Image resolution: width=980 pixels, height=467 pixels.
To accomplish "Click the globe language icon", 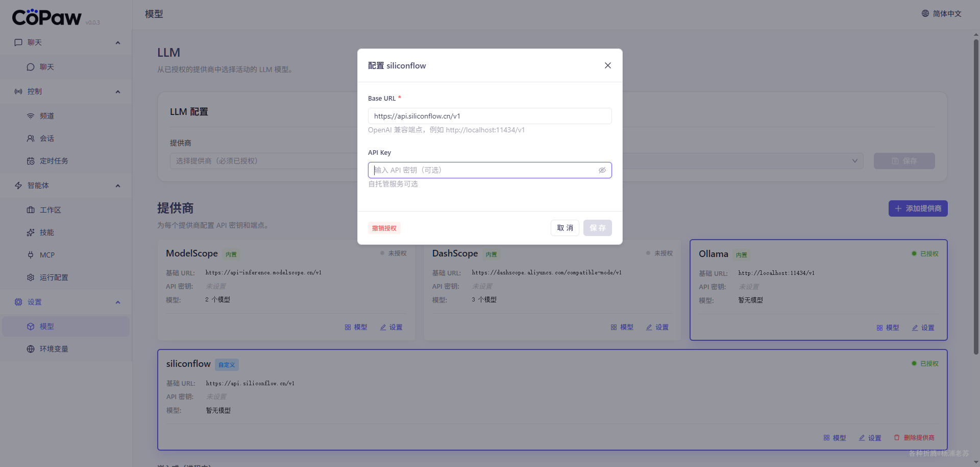I will pos(925,14).
